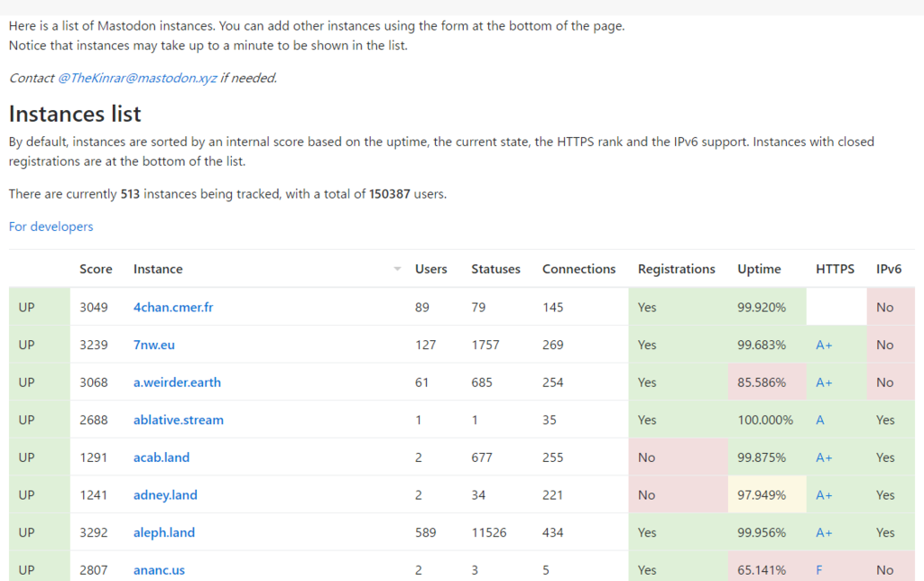The image size is (924, 581).
Task: Select the 99.920% uptime cell
Action: coord(767,307)
